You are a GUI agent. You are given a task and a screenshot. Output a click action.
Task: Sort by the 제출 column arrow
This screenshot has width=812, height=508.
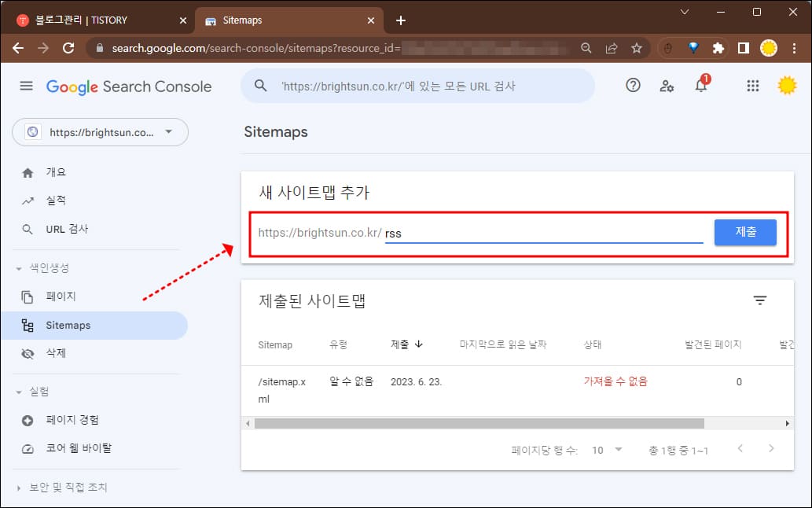(x=419, y=344)
